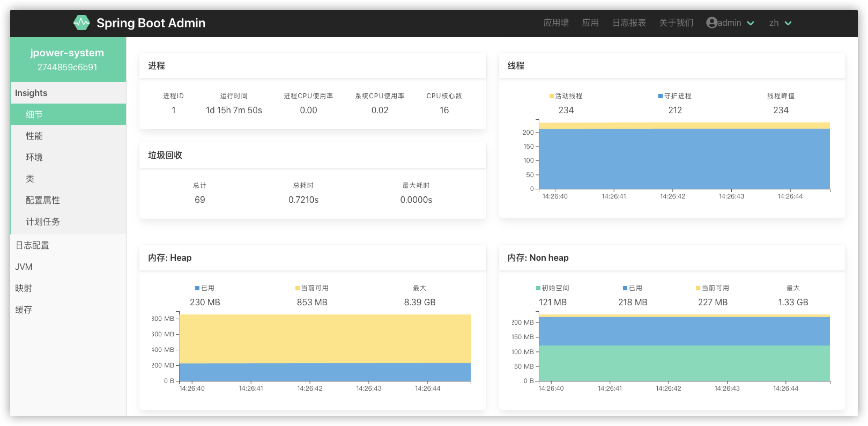Click the Heap 当前可用 yellow legend swatch

[297, 288]
